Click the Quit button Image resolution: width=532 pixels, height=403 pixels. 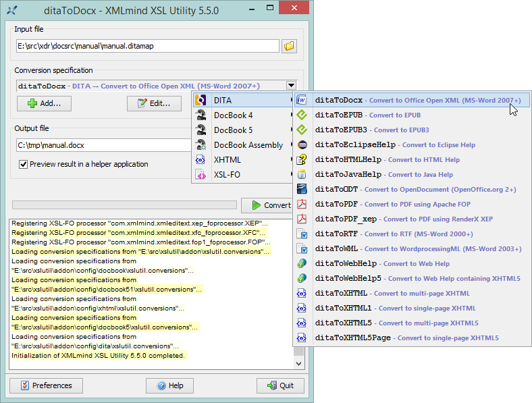[x=280, y=385]
